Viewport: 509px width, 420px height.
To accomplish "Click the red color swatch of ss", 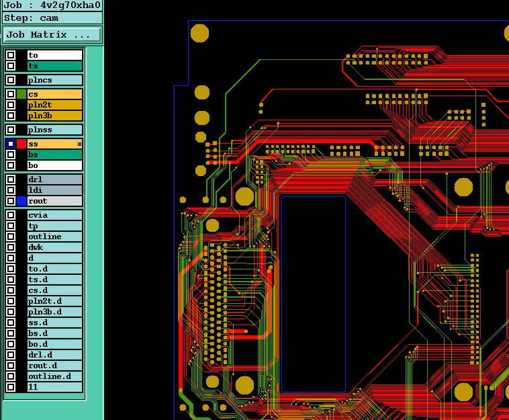I will 21,144.
